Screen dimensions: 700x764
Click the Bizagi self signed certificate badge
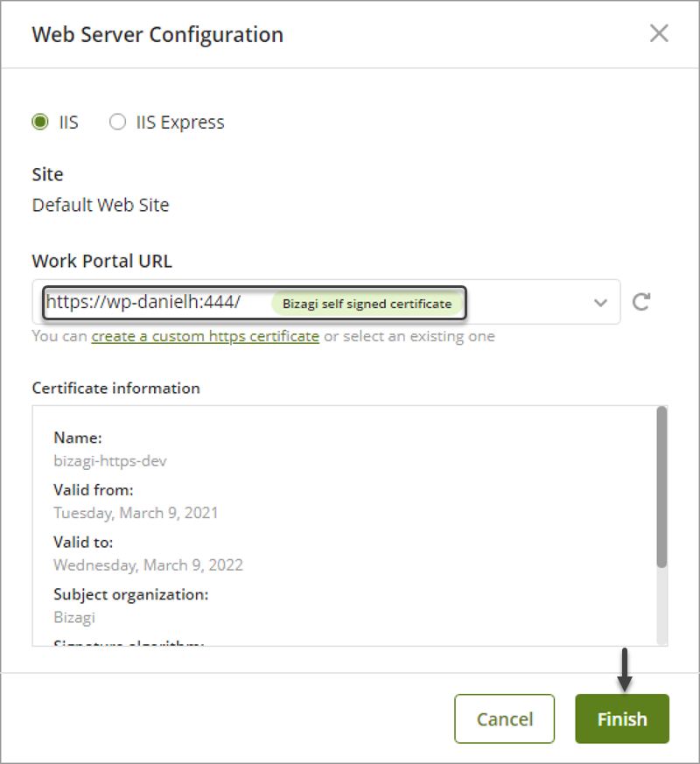point(367,304)
